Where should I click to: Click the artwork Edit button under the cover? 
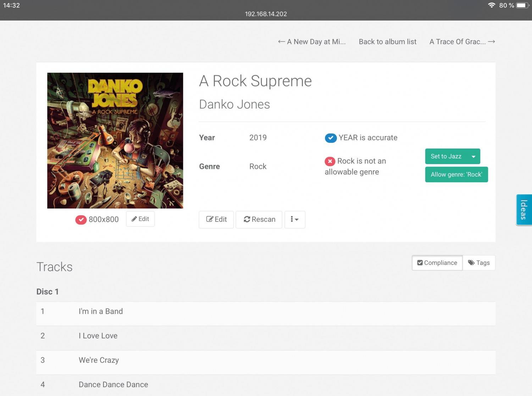[x=140, y=219]
